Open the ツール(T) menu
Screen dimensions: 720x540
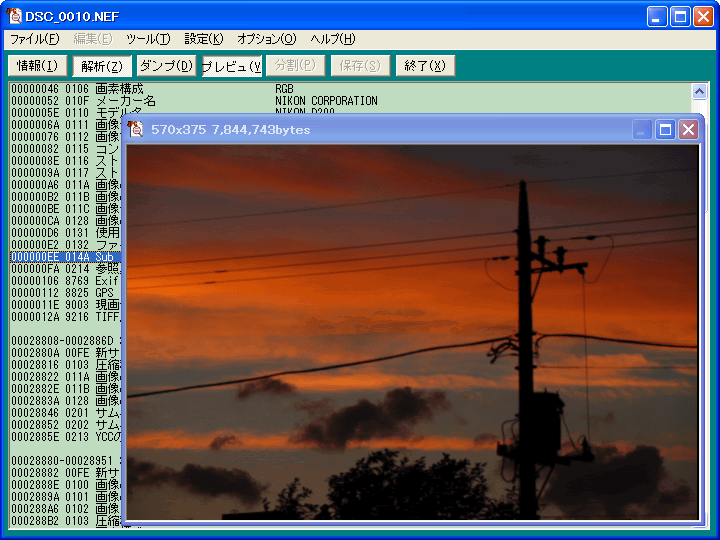pos(148,39)
